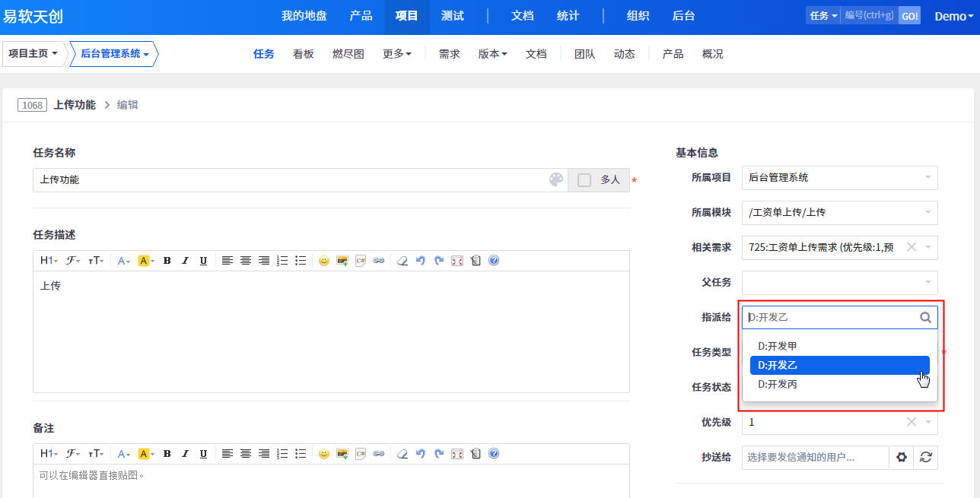
Task: Toggle underline in 备注 editor
Action: click(203, 454)
